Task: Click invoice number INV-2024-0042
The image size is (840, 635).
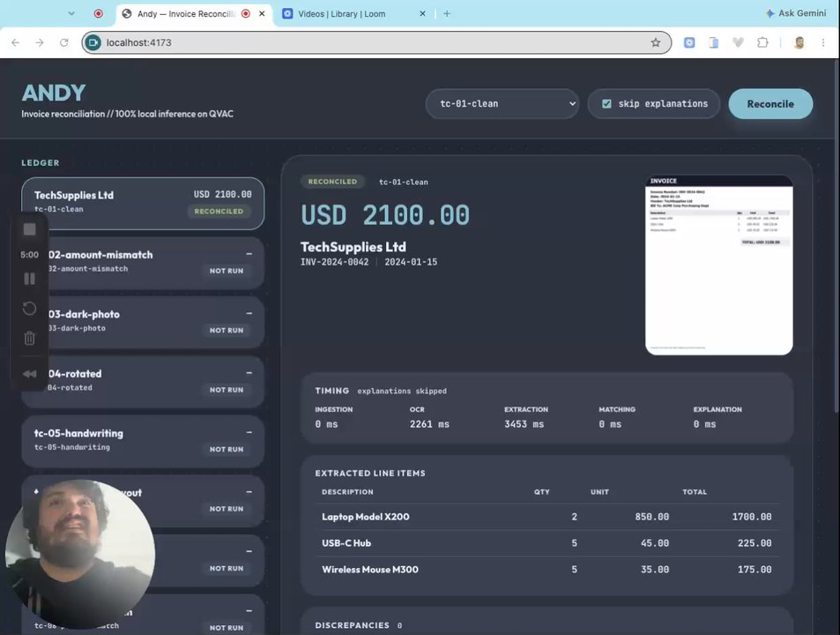Action: pyautogui.click(x=334, y=262)
